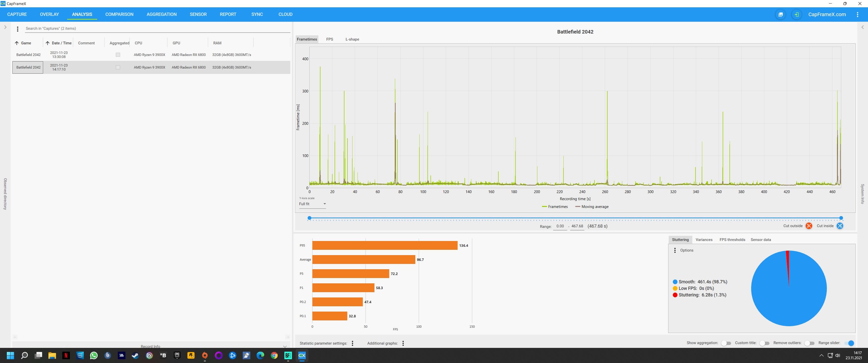
Task: Open stuttering chart Options menu
Action: pyautogui.click(x=674, y=250)
